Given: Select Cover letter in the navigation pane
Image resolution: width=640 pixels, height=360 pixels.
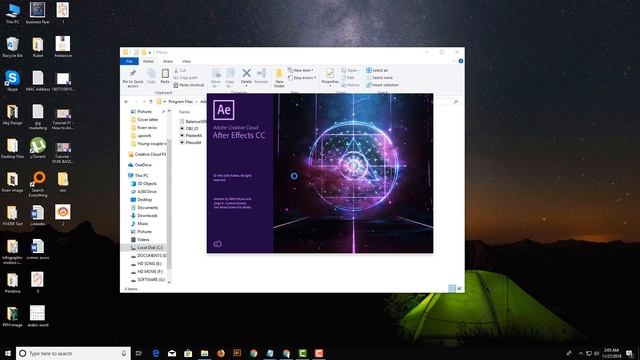Looking at the screenshot, I should pos(144,120).
